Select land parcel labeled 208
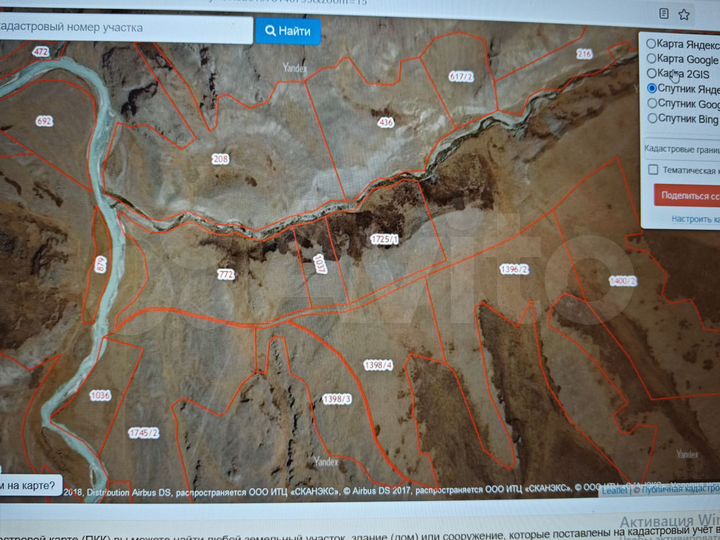 point(221,159)
